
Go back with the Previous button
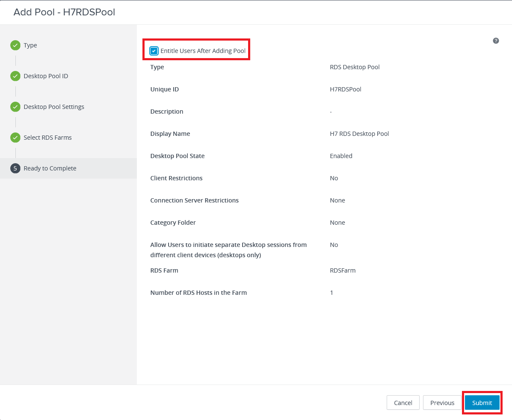click(442, 402)
